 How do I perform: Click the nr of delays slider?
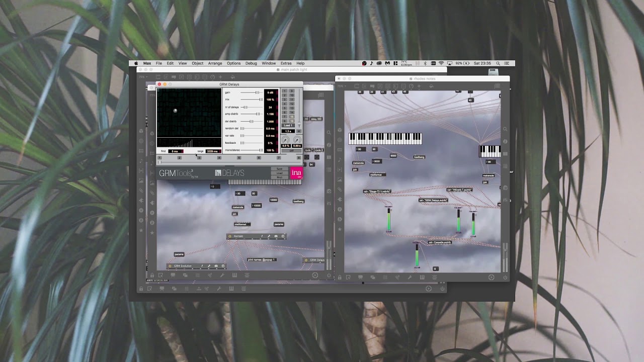[x=252, y=107]
